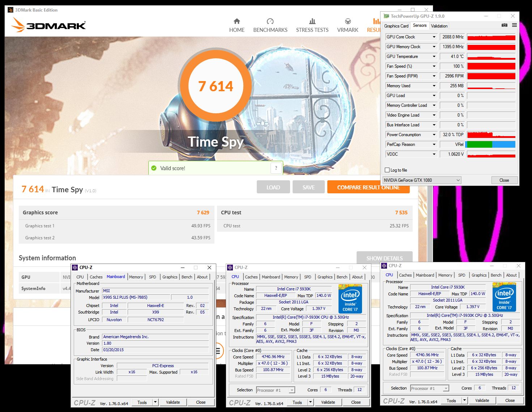Viewport: 532px width, 412px height.
Task: Switch to Validation tab in GPU-Z
Action: click(439, 26)
